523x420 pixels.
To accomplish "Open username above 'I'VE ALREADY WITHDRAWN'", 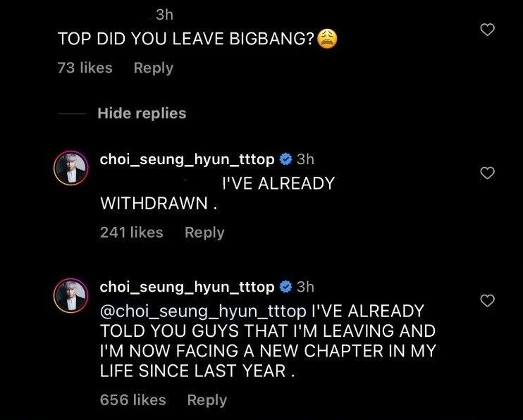I will pos(187,159).
